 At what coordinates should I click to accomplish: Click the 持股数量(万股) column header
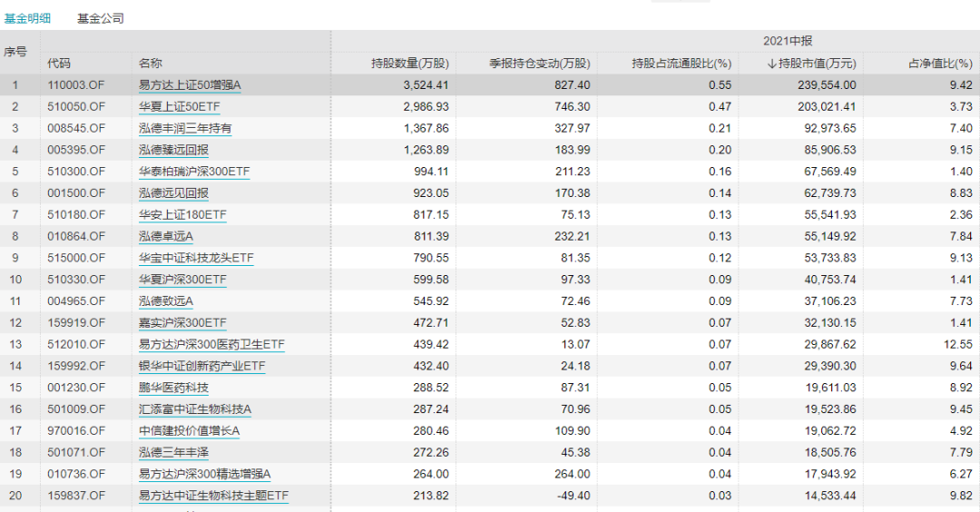pyautogui.click(x=410, y=64)
